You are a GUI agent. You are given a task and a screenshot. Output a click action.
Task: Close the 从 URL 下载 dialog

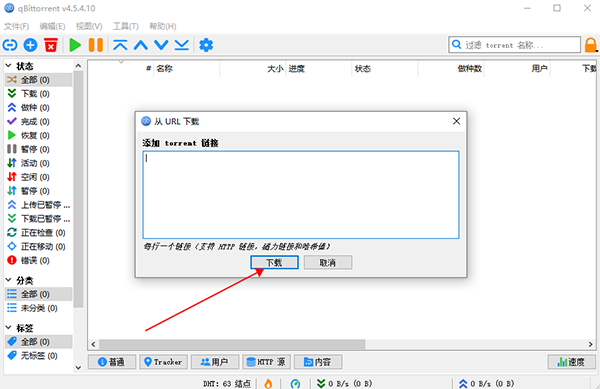[x=456, y=121]
